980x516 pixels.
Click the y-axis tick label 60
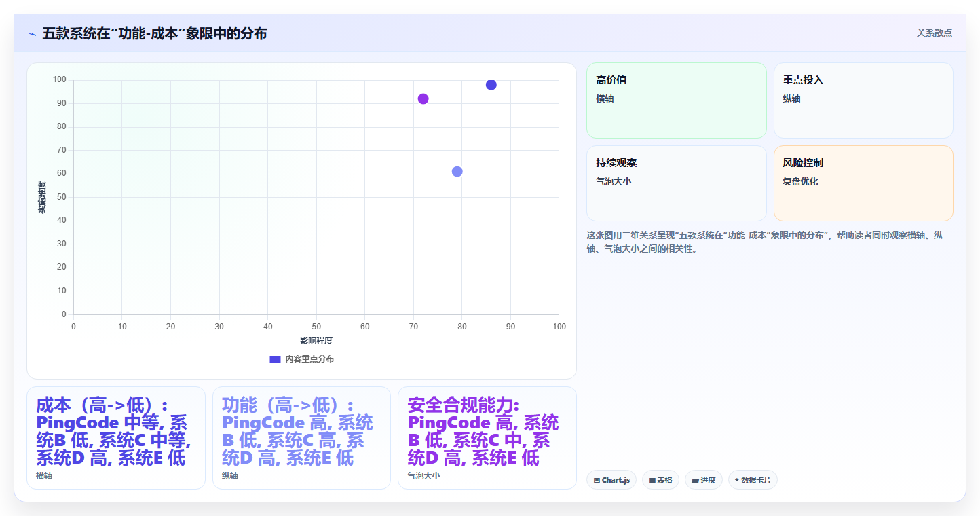pyautogui.click(x=62, y=173)
